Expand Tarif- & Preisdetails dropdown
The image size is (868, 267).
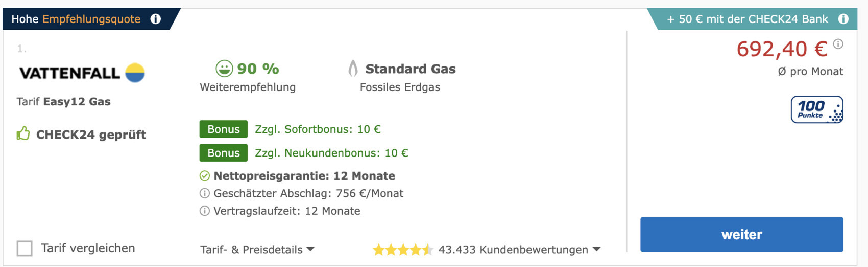[257, 250]
